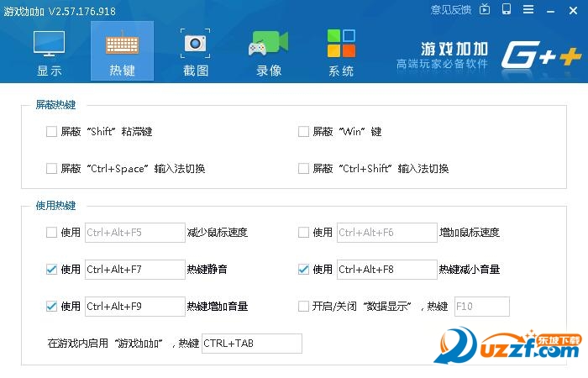Click the Ctrl+Alt+F7 hotkey field
This screenshot has width=588, height=378.
click(135, 270)
